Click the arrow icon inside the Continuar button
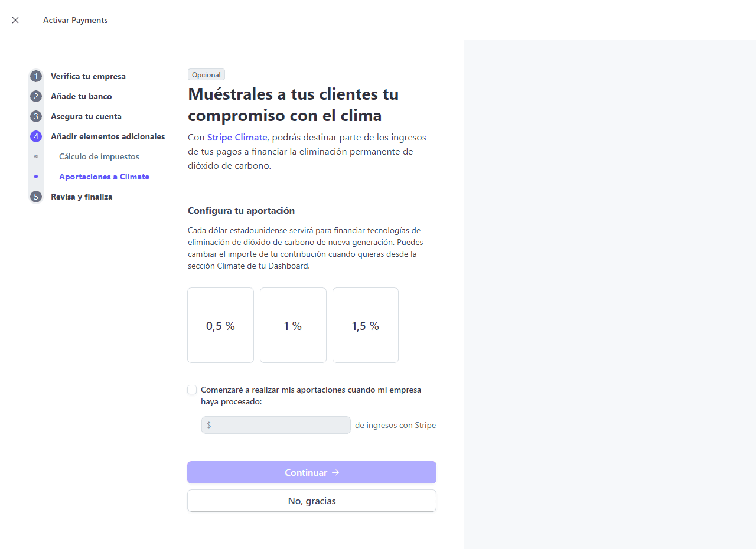This screenshot has height=549, width=756. click(x=335, y=472)
